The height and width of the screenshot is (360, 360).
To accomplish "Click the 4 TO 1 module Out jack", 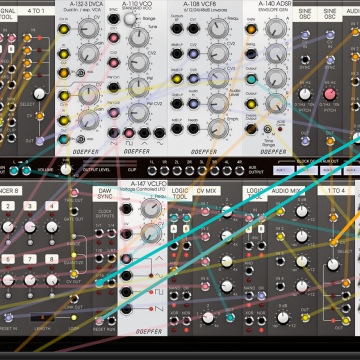I will click(x=40, y=141).
